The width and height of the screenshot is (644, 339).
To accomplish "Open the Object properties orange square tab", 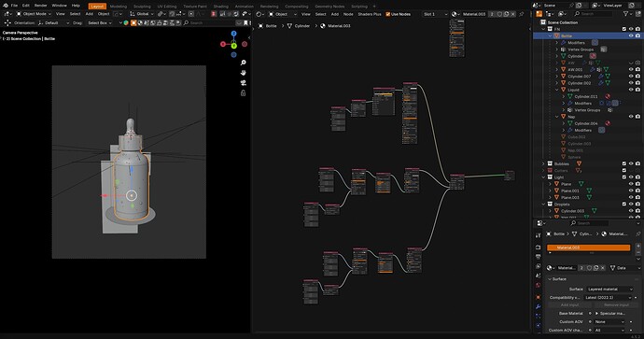I will pos(538,297).
